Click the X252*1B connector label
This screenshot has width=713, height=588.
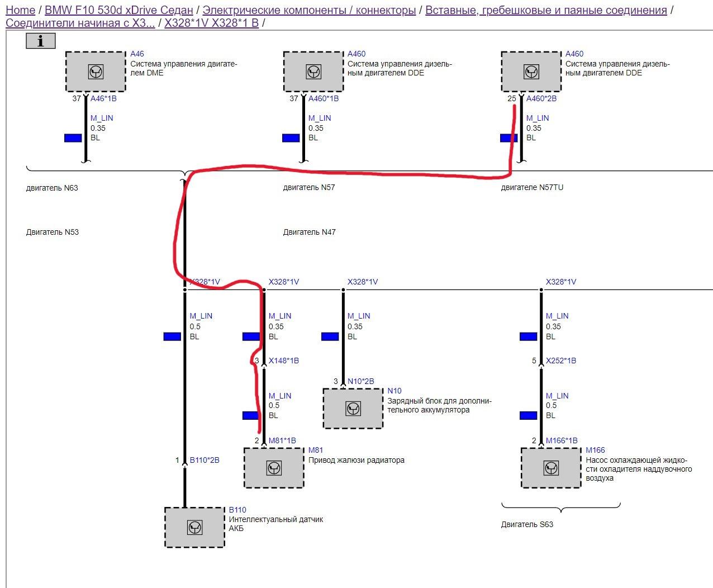(561, 361)
